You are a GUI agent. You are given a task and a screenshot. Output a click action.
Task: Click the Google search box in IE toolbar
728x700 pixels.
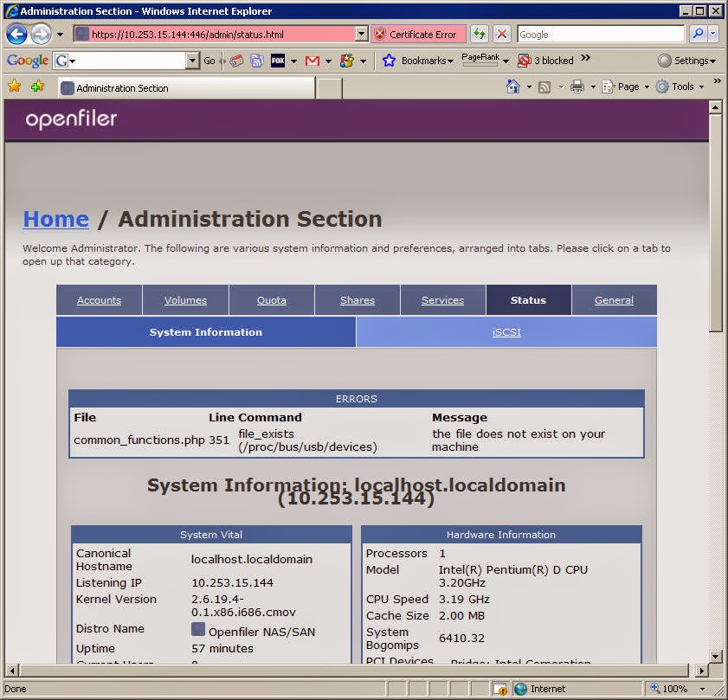601,35
